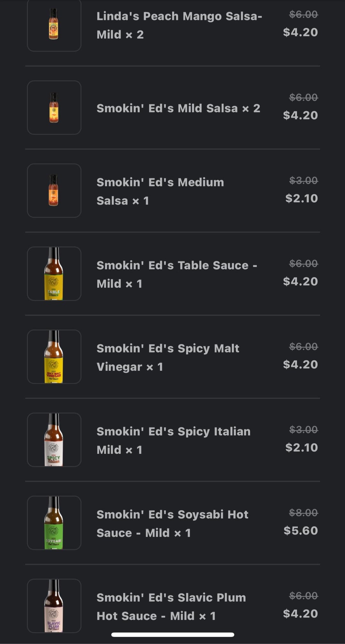Open Smokin' Ed's Mild Salsa product image
Screen dimensions: 345x644
pyautogui.click(x=54, y=108)
